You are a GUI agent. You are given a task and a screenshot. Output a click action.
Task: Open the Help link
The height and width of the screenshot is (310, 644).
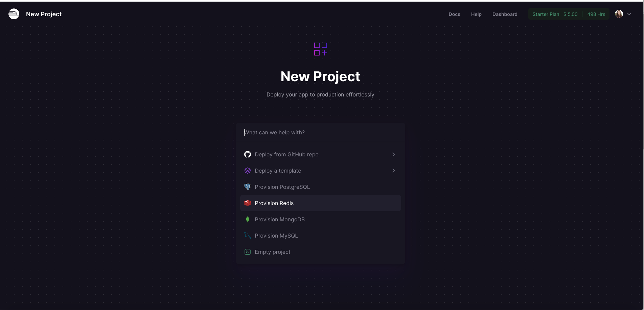(476, 14)
